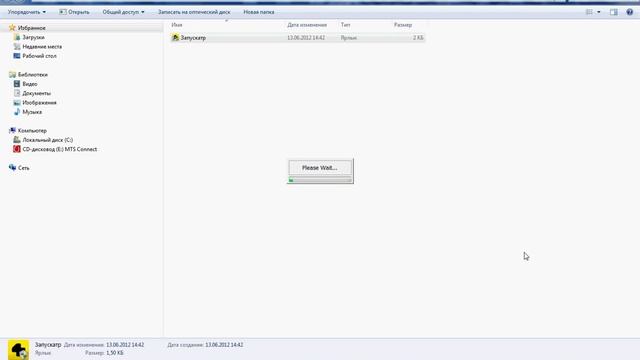Select CD-дисковод (E:) MTS Connect

click(x=60, y=149)
